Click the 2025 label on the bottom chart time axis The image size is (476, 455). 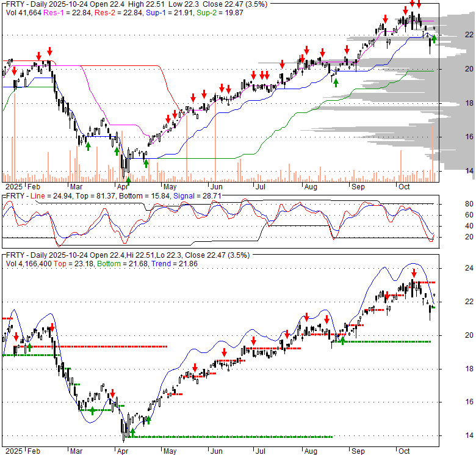click(14, 451)
